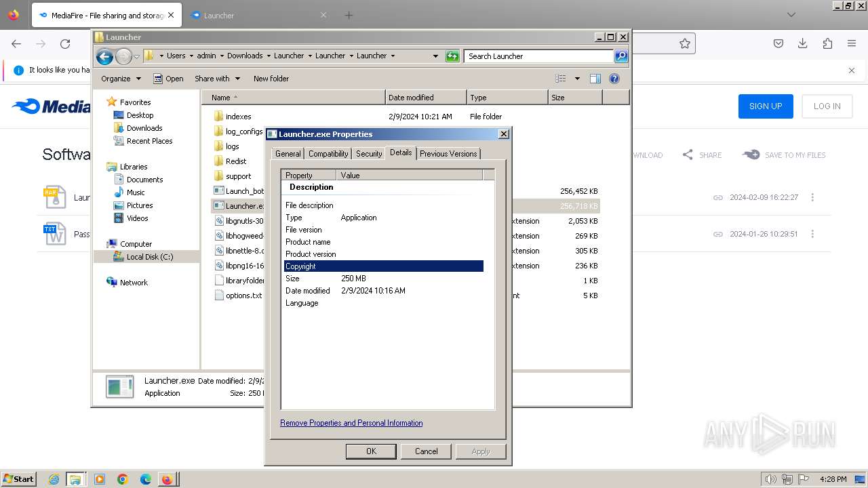Open the Compatibility tab
868x488 pixels.
coord(328,154)
